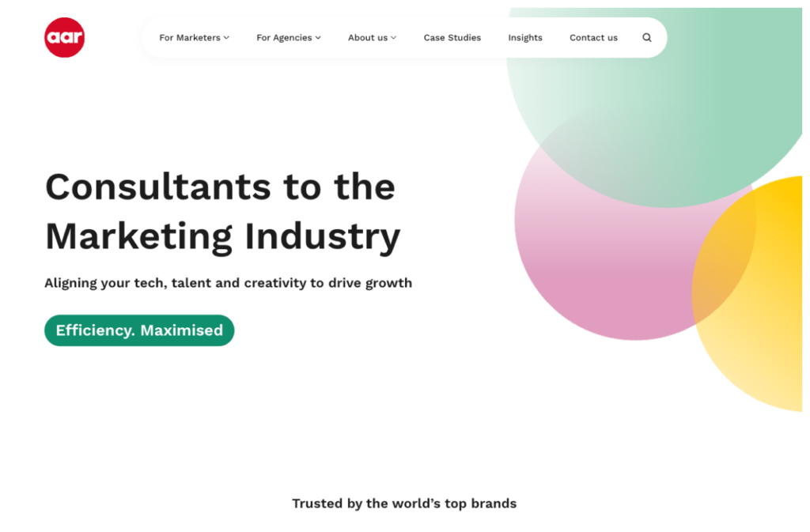This screenshot has height=532, width=810.
Task: Click the Aligning your tech tagline text
Action: pyautogui.click(x=229, y=283)
